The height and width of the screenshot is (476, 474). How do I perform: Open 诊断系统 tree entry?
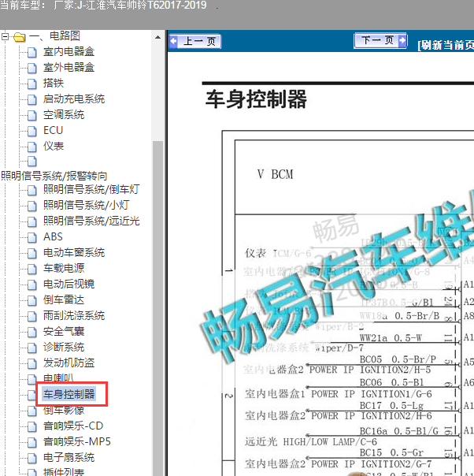pyautogui.click(x=64, y=348)
